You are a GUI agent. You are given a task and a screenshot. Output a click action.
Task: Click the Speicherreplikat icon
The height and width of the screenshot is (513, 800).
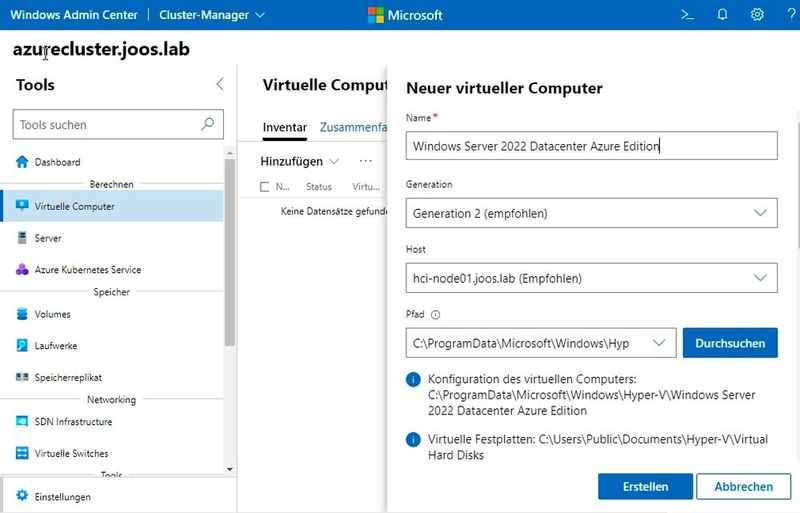[22, 377]
